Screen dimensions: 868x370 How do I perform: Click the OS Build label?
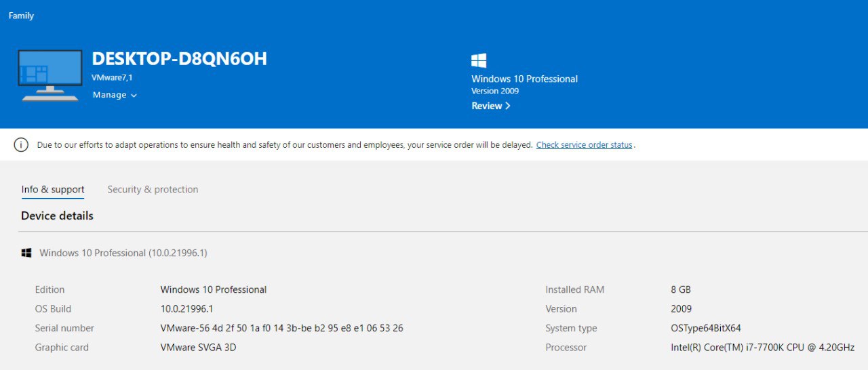(53, 309)
